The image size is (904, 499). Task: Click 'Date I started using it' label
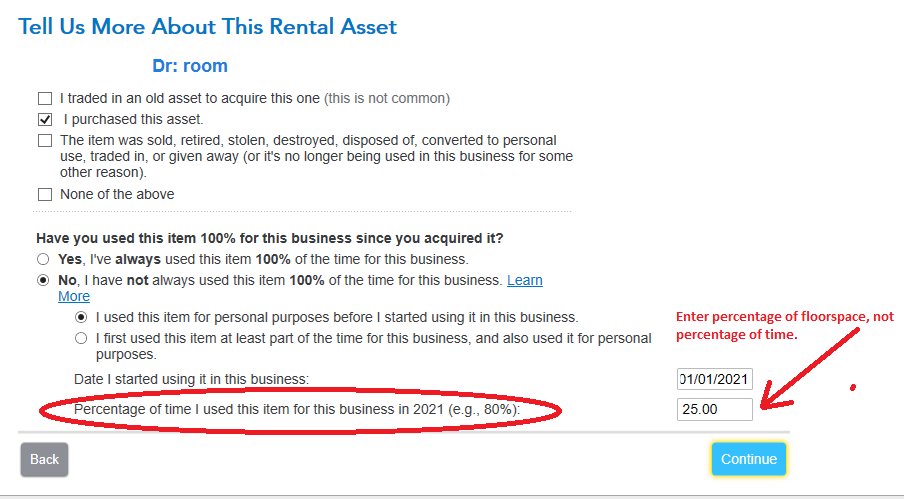(191, 379)
